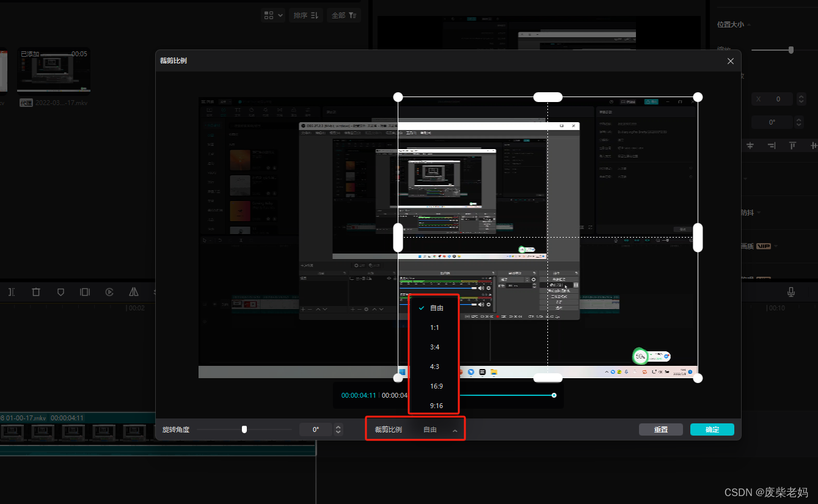818x504 pixels.
Task: Click the 00:10 mark on timeline ruler
Action: (777, 309)
